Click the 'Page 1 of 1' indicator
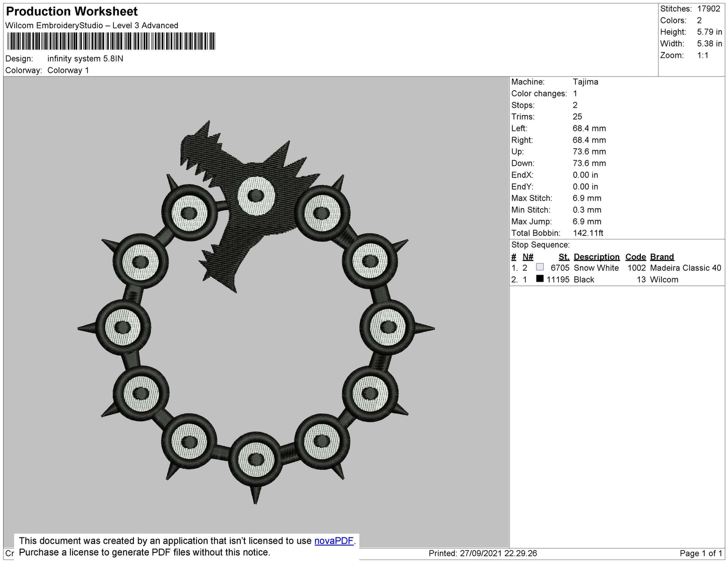The image size is (728, 563). point(701,553)
